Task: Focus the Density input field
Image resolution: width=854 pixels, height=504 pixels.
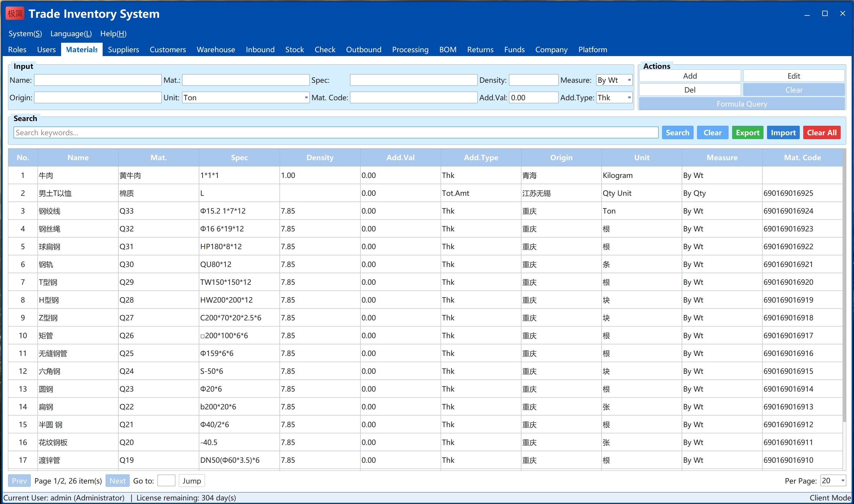Action: pyautogui.click(x=533, y=80)
